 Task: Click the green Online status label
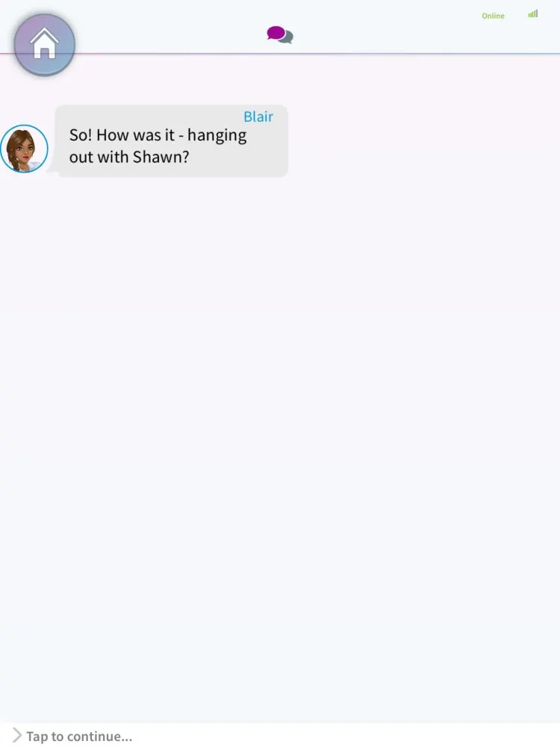[493, 16]
